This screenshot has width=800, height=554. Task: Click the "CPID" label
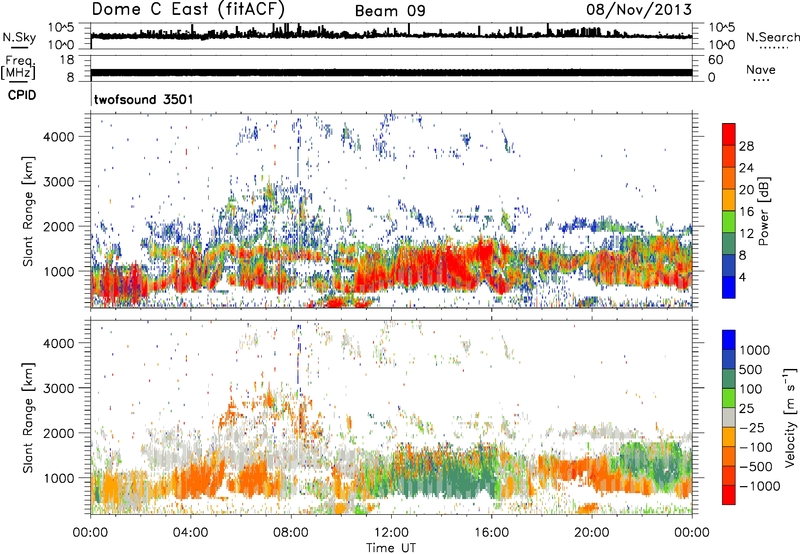pos(22,95)
